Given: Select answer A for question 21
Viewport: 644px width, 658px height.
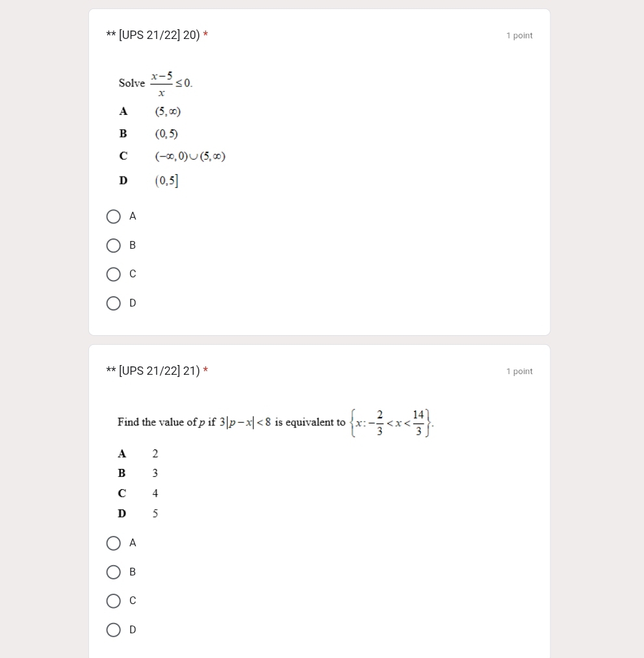Looking at the screenshot, I should tap(114, 543).
